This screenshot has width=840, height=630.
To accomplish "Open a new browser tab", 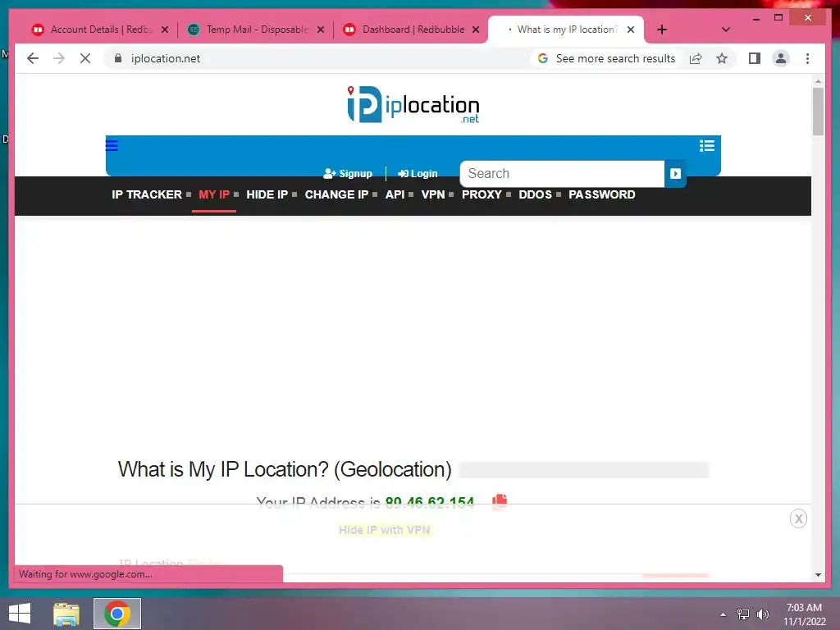I will (662, 30).
